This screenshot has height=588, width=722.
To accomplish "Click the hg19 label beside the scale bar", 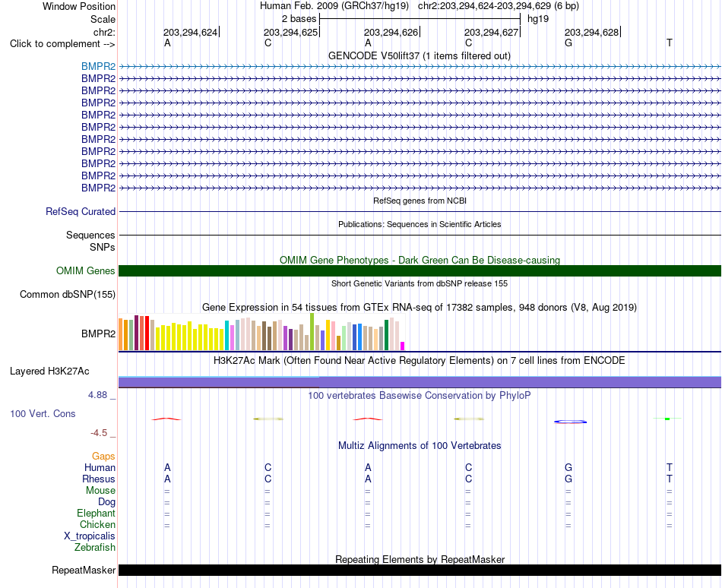I will tap(538, 19).
